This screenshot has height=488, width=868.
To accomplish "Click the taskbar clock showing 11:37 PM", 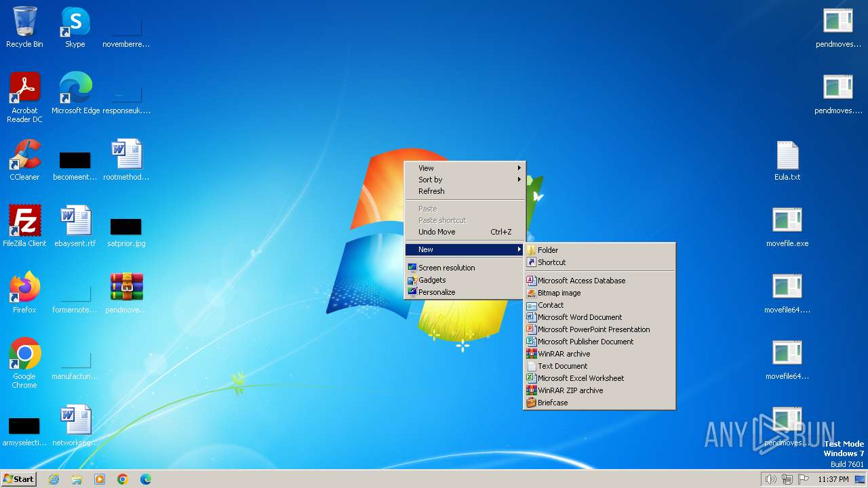I will [833, 479].
